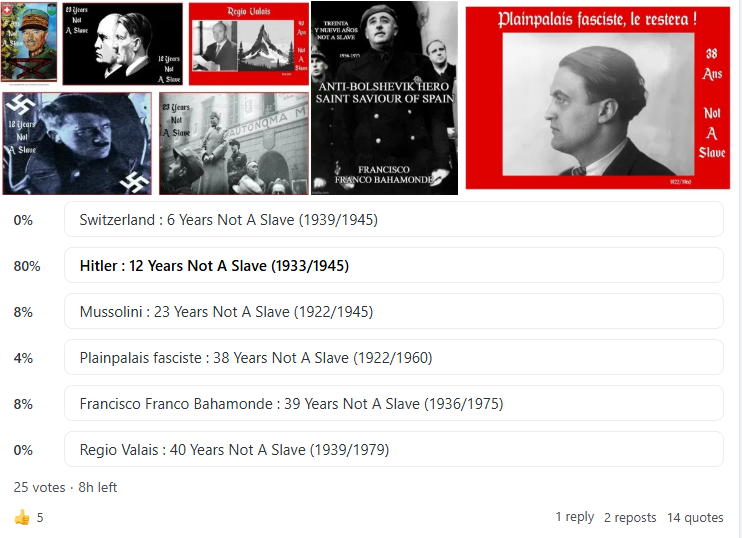Open the Anti-Bolshevik Hero captioned image
742x538 pixels.
(x=384, y=98)
